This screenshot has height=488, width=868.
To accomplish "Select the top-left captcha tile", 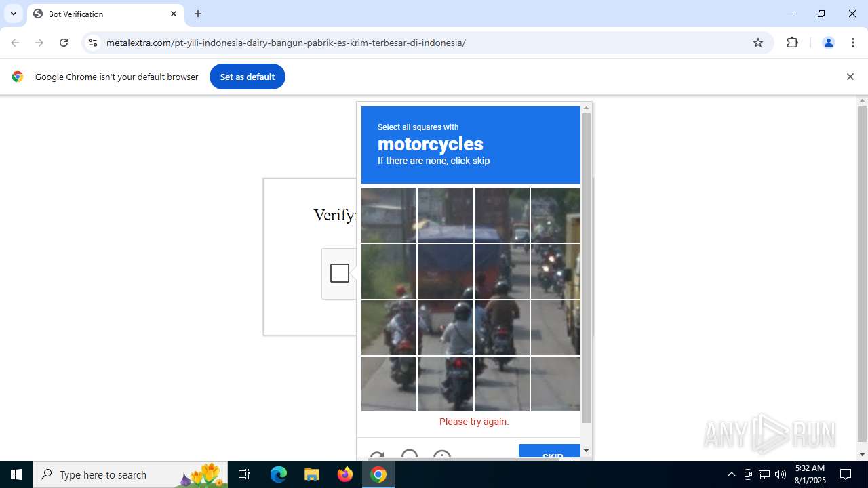I will coord(389,215).
